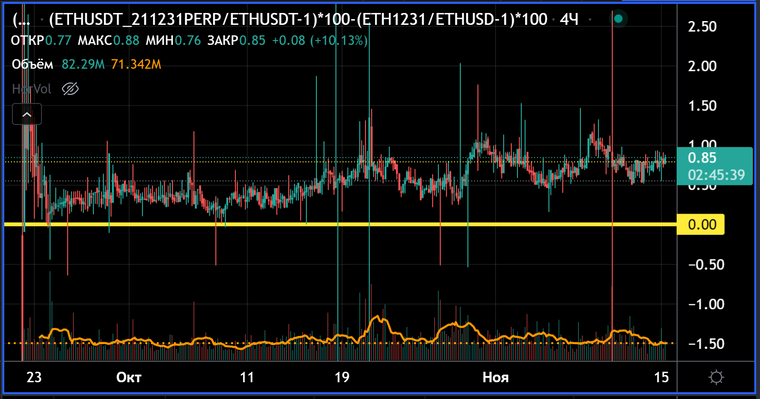Click the 15 date label on time axis
Image resolution: width=760 pixels, height=399 pixels.
(661, 377)
